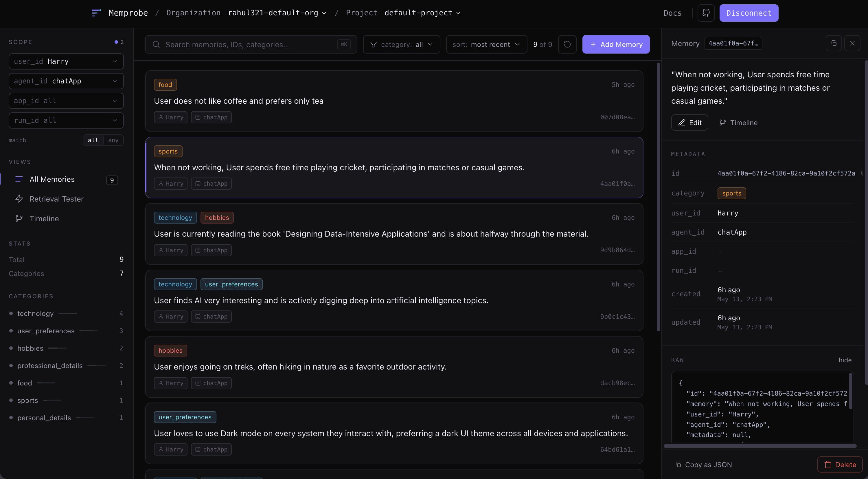Image resolution: width=868 pixels, height=479 pixels.
Task: Expand the Organization rahul321-default-org selector
Action: (277, 13)
